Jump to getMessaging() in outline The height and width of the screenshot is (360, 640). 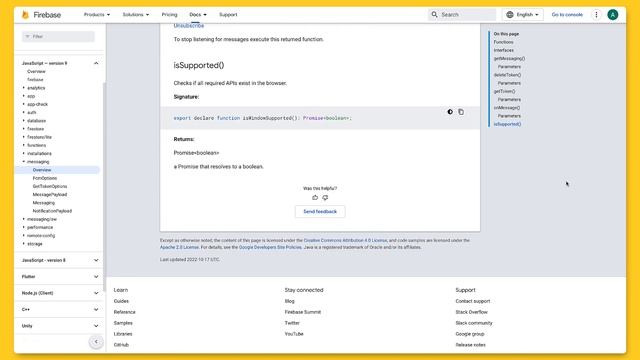509,58
